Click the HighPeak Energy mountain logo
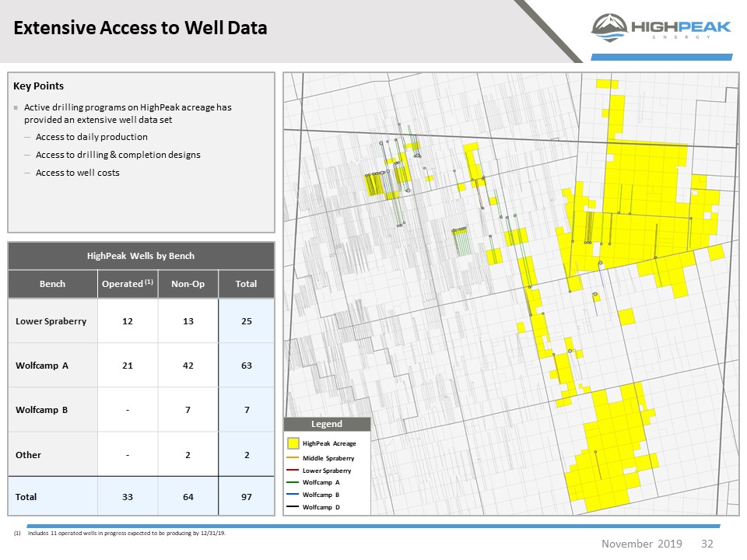 609,28
